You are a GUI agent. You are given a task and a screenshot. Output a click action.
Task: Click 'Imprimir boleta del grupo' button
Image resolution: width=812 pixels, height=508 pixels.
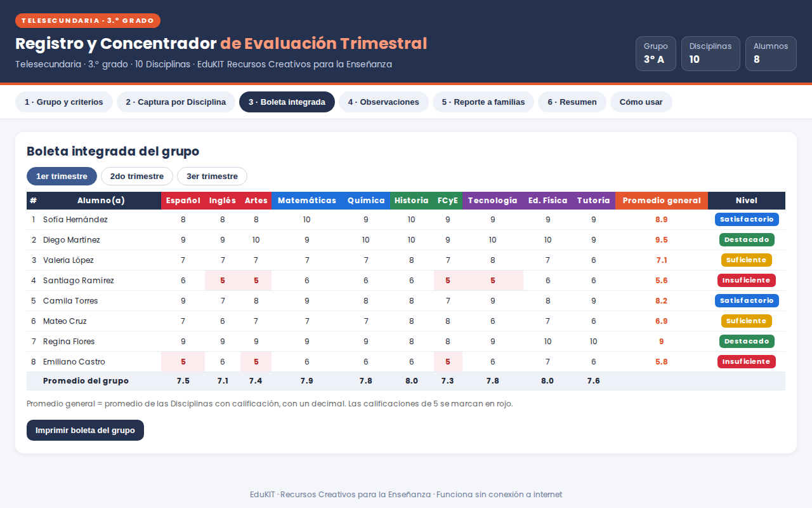(85, 430)
